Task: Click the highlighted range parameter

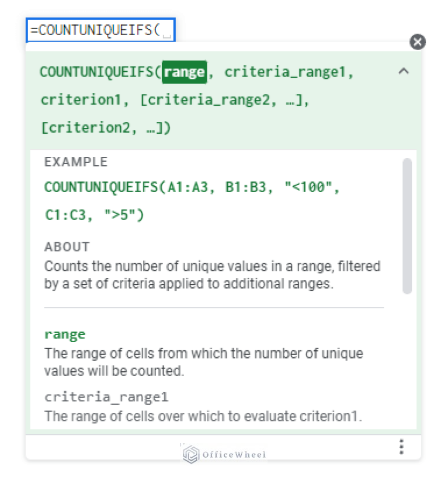Action: [x=184, y=72]
